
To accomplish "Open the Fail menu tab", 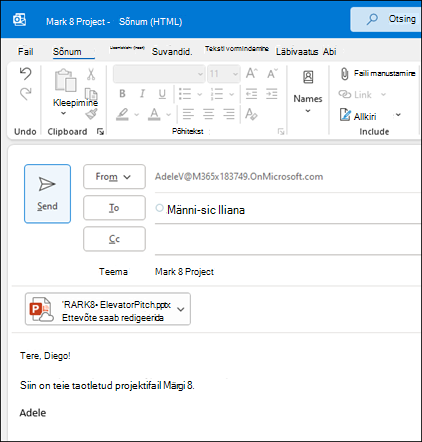I will pos(25,52).
